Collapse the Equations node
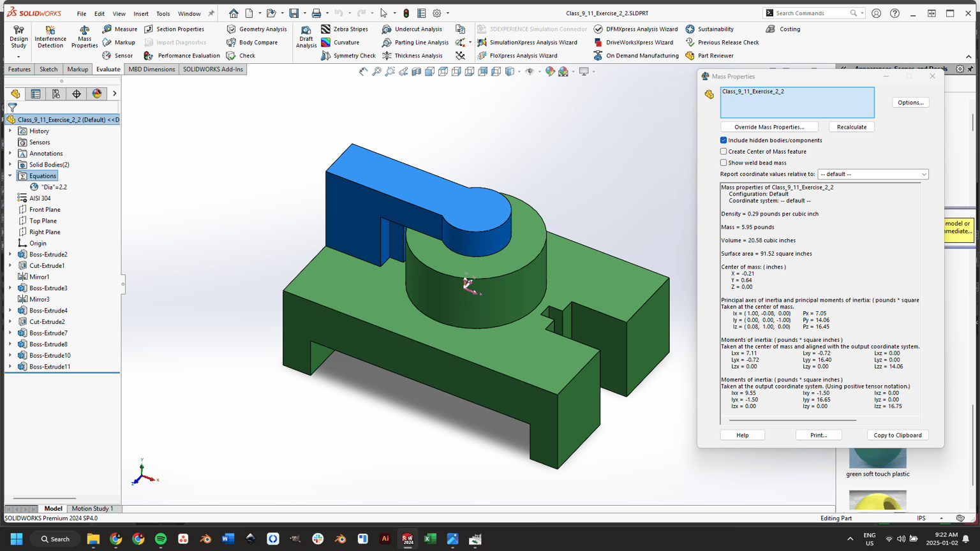This screenshot has width=980, height=551. coord(10,176)
